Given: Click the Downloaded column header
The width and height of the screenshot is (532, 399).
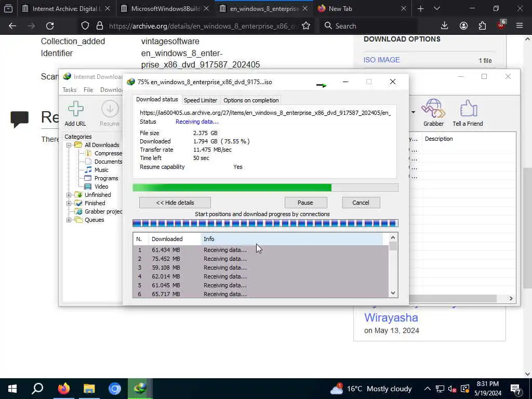Looking at the screenshot, I should (x=175, y=239).
